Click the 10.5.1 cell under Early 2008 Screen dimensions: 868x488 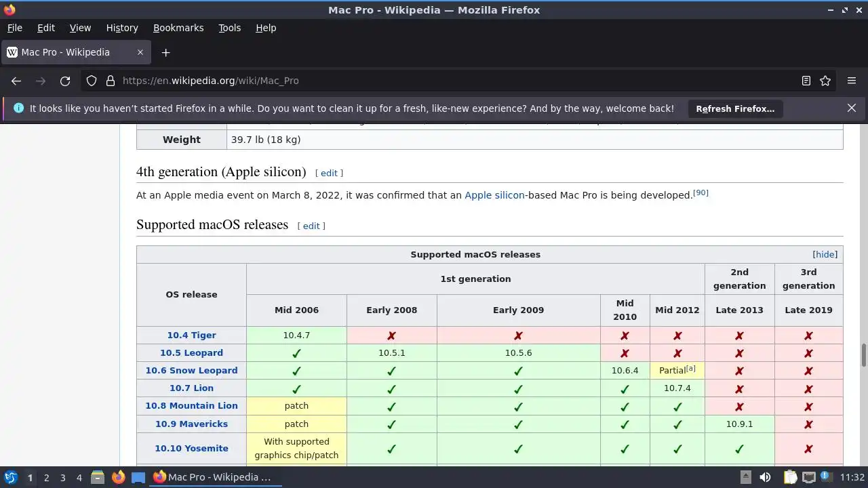coord(392,352)
